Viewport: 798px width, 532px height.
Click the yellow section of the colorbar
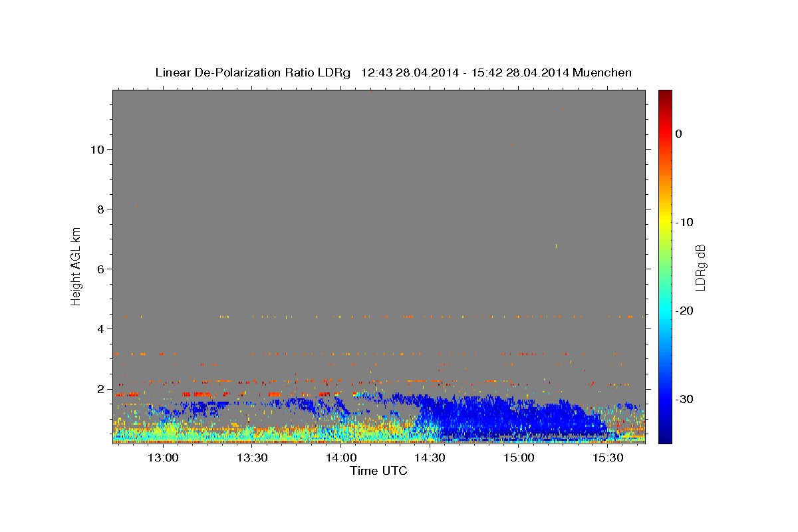pos(664,219)
